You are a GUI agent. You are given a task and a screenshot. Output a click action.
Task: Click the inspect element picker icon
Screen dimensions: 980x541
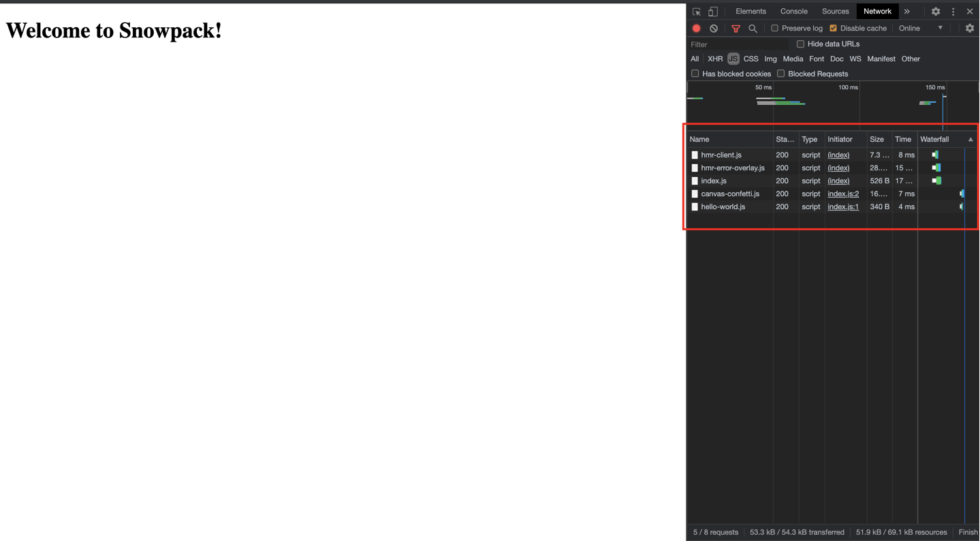(x=696, y=12)
